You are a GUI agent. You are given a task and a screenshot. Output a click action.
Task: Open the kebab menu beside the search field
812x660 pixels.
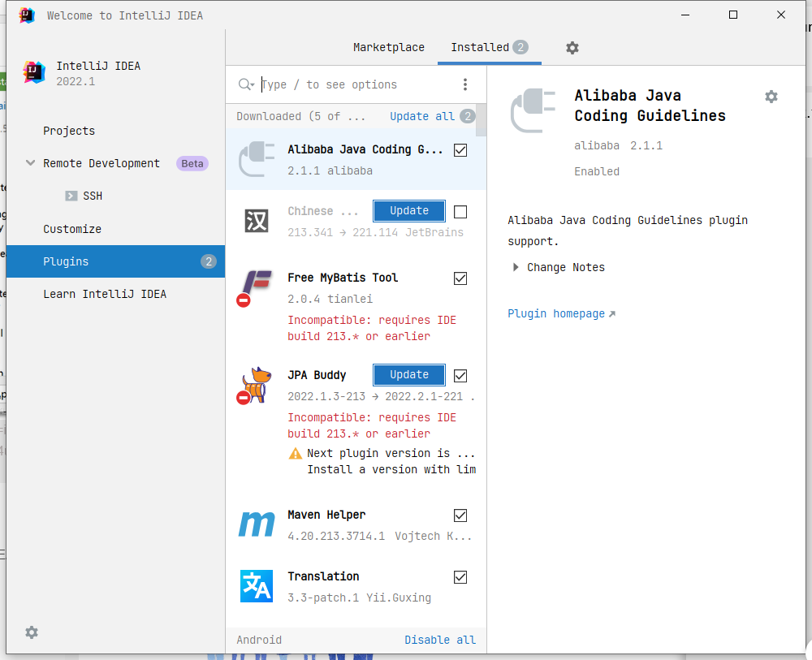[x=465, y=84]
